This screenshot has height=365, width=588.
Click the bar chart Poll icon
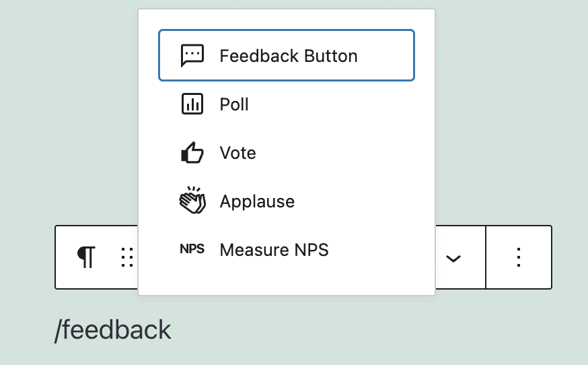(x=192, y=104)
